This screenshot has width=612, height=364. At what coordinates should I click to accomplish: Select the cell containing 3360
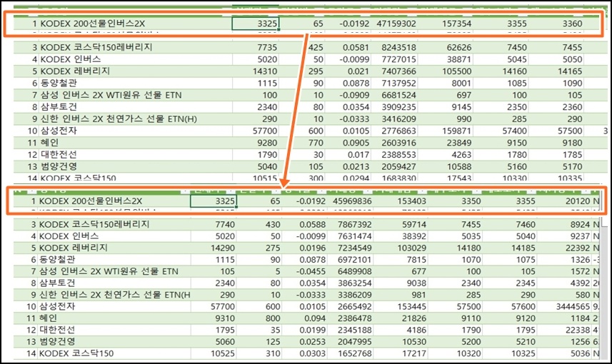pyautogui.click(x=556, y=24)
